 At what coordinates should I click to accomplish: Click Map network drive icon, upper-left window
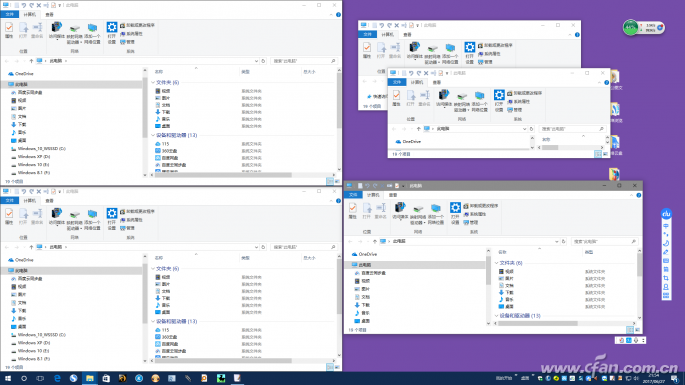click(74, 34)
